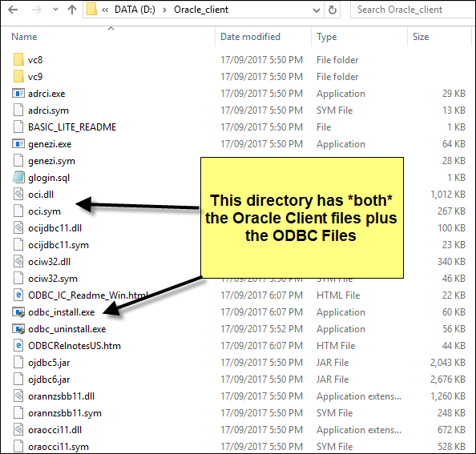Sort by the Name column header
476x454 pixels.
point(24,37)
